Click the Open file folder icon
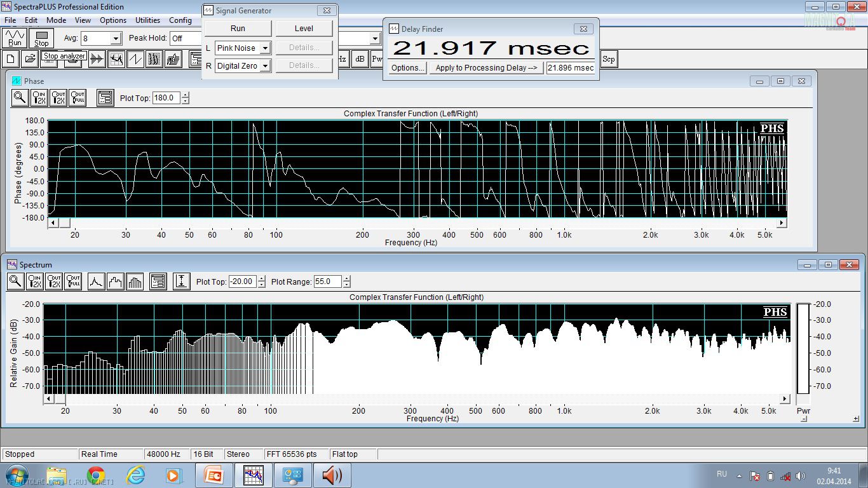Image resolution: width=868 pixels, height=488 pixels. click(x=30, y=59)
